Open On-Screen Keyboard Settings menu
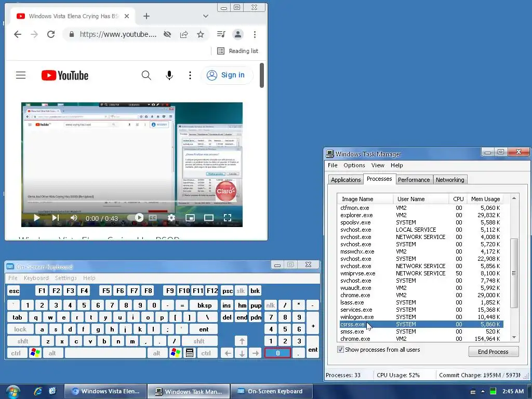The width and height of the screenshot is (532, 399). tap(66, 278)
